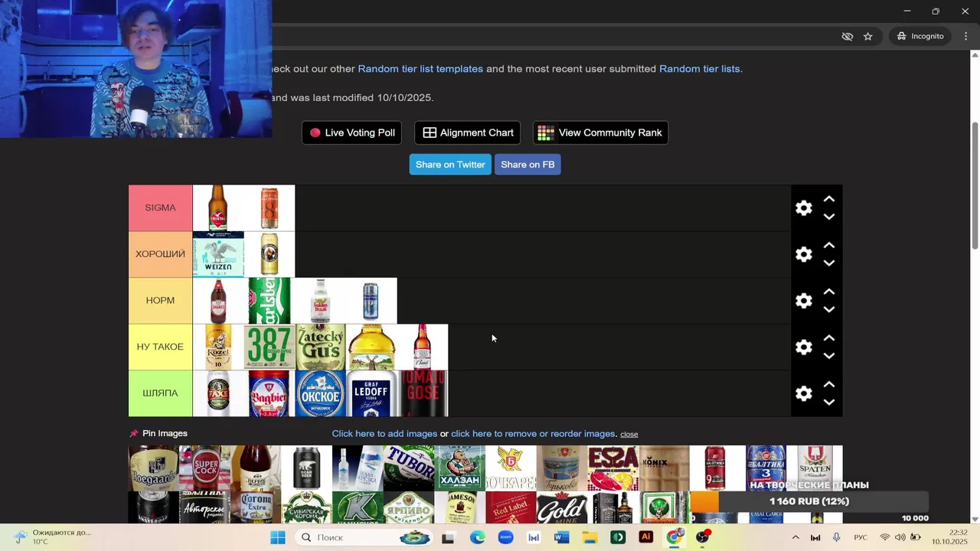Pick Konix image from the pool
980x551 pixels.
(x=664, y=468)
